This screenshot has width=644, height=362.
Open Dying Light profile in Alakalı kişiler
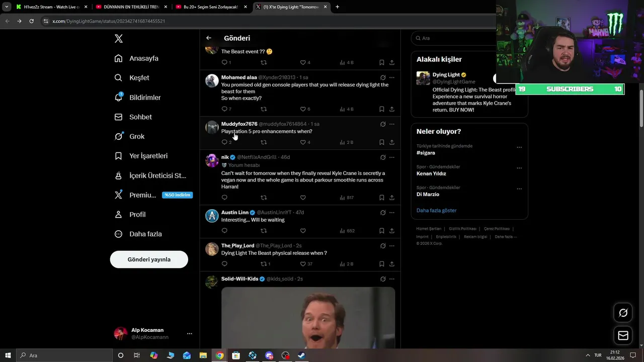(446, 74)
